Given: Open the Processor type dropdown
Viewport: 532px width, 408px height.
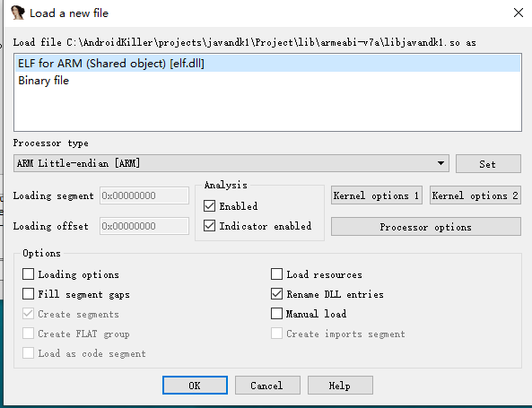Looking at the screenshot, I should click(x=231, y=163).
